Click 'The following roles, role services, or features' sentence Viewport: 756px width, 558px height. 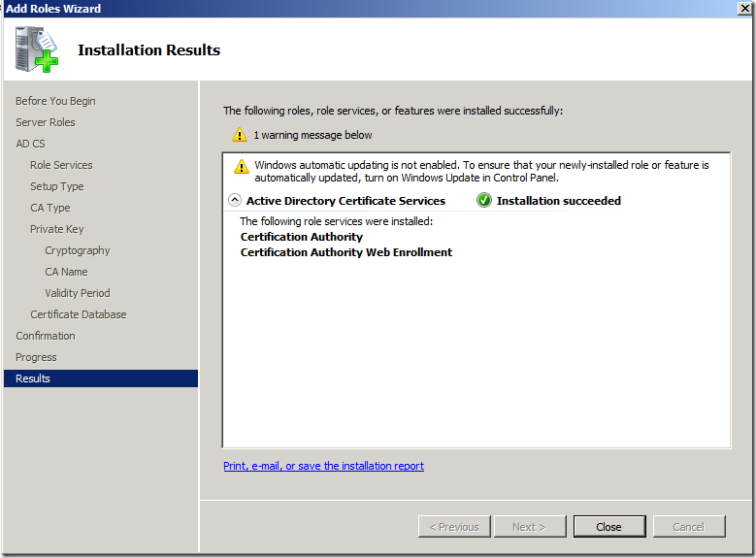click(393, 111)
